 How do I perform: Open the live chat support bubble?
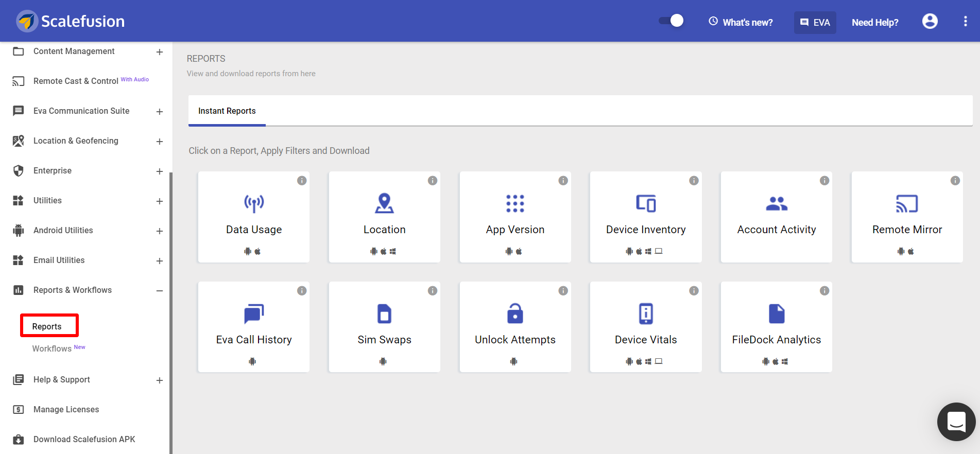956,422
